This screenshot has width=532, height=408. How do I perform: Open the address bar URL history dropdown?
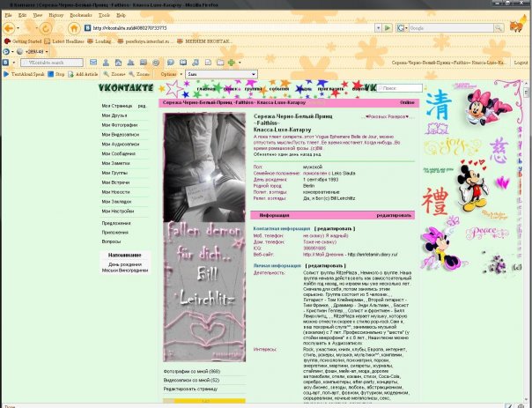pos(378,28)
